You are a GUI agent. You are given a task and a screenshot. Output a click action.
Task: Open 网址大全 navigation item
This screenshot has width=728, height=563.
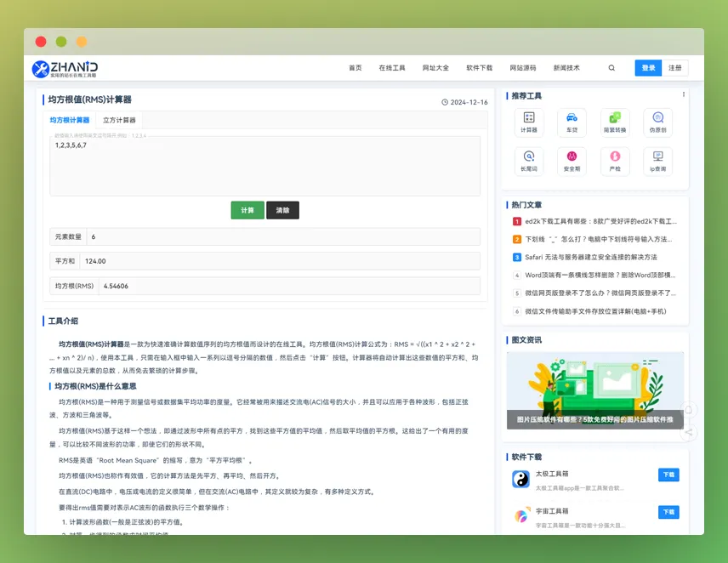[435, 68]
